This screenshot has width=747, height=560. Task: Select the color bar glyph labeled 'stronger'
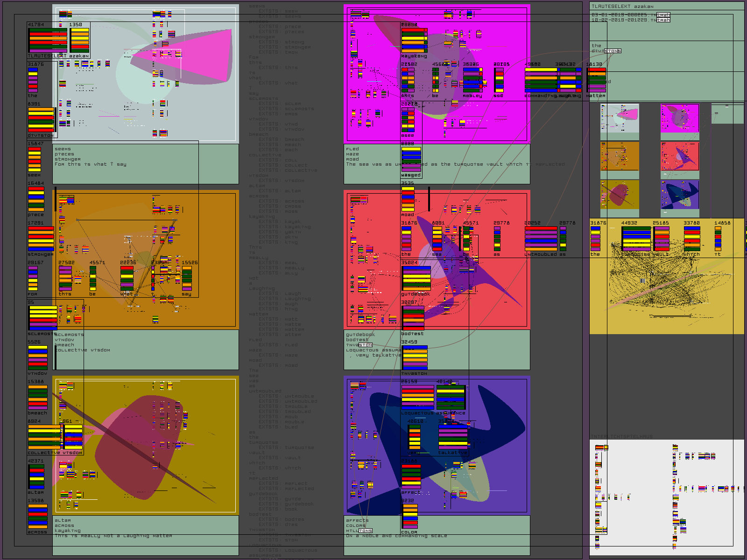[x=41, y=239]
